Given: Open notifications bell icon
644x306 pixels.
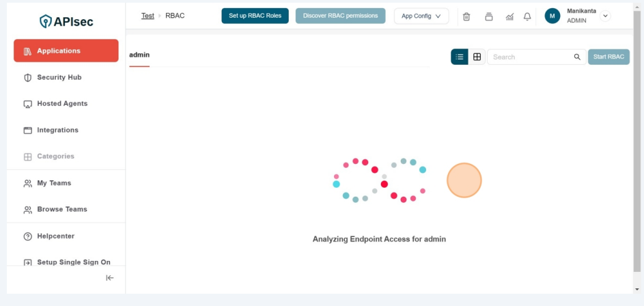Looking at the screenshot, I should [x=527, y=16].
